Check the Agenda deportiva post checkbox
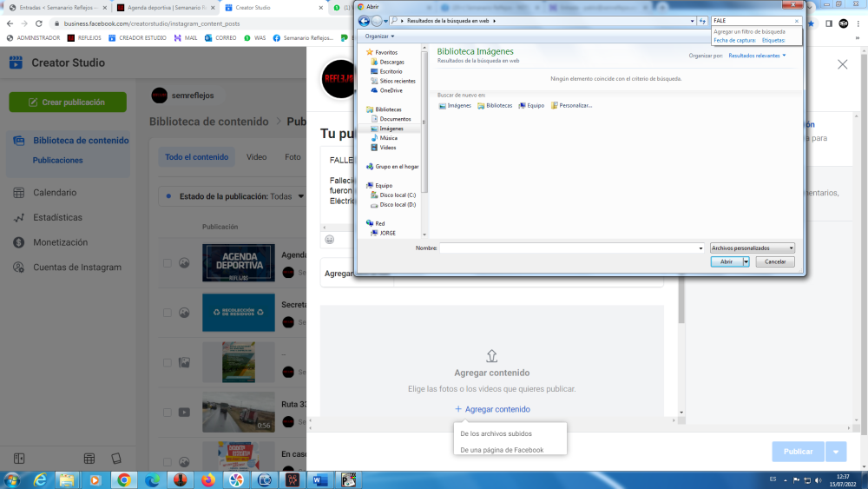Screen dimensions: 868x489 (168, 263)
